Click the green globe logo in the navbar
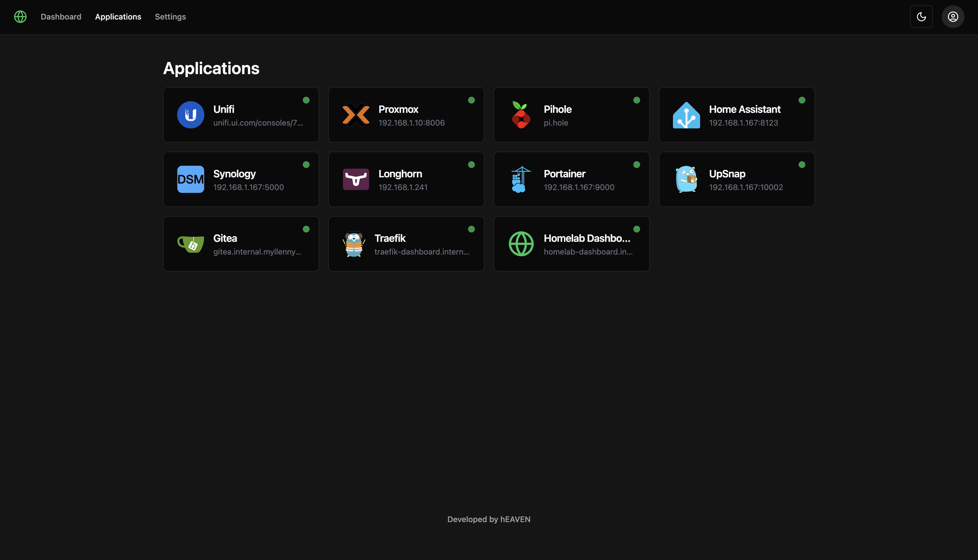Screen dimensions: 978x560 [x=20, y=16]
